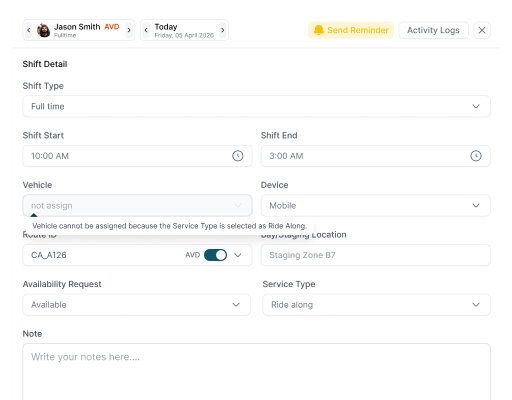Open the Shift Type dropdown

click(256, 106)
